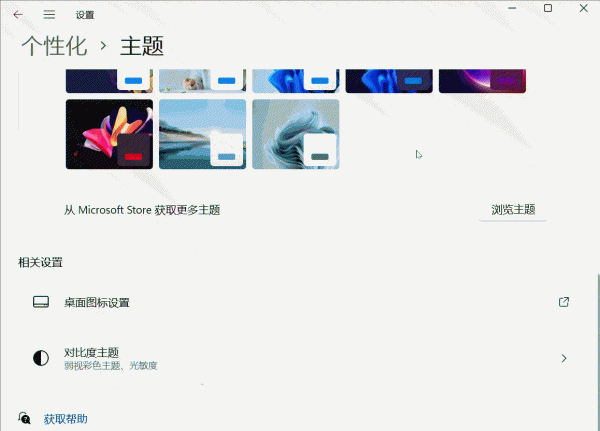Select the light blue bloom theme thumbnail

tap(296, 81)
